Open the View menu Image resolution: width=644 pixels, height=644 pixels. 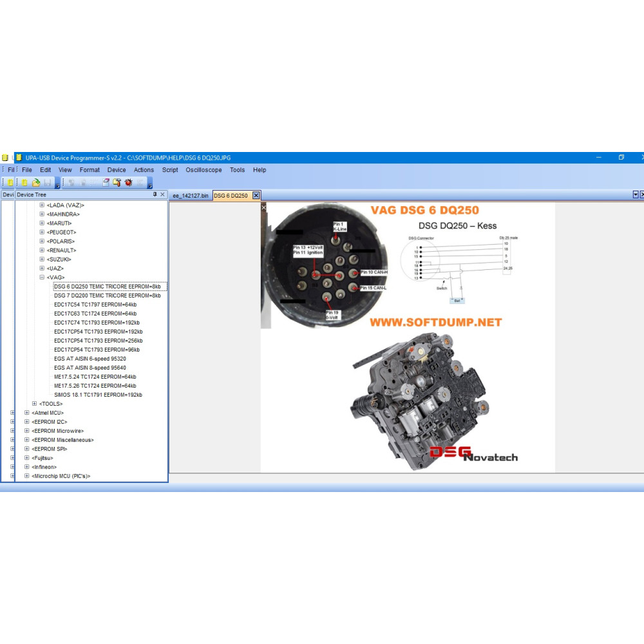65,169
